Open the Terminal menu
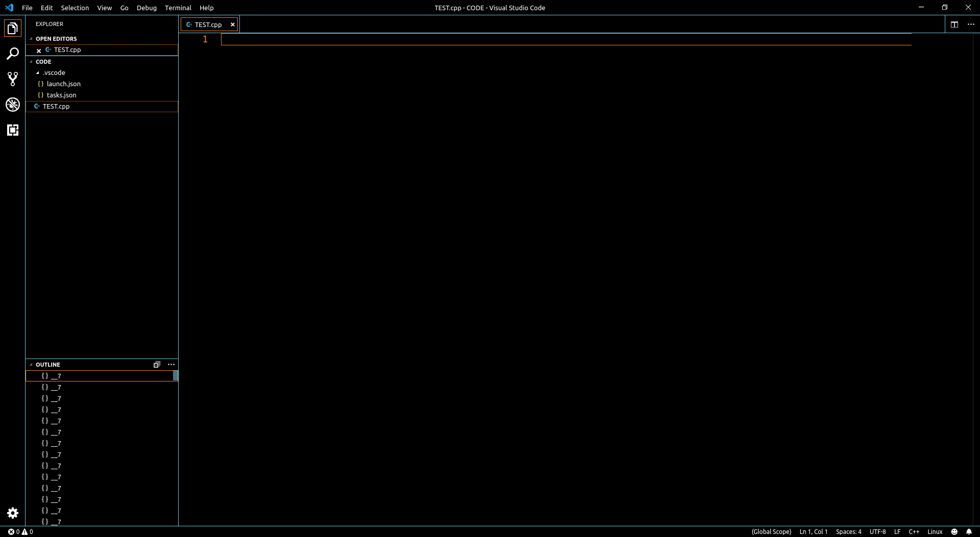The image size is (980, 537). click(x=178, y=8)
